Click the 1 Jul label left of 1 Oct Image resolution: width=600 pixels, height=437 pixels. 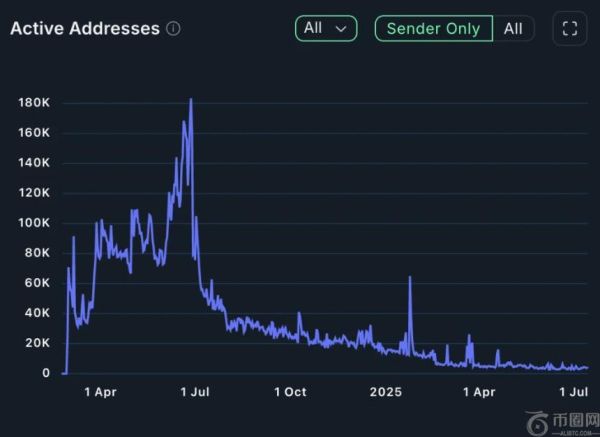(x=195, y=392)
